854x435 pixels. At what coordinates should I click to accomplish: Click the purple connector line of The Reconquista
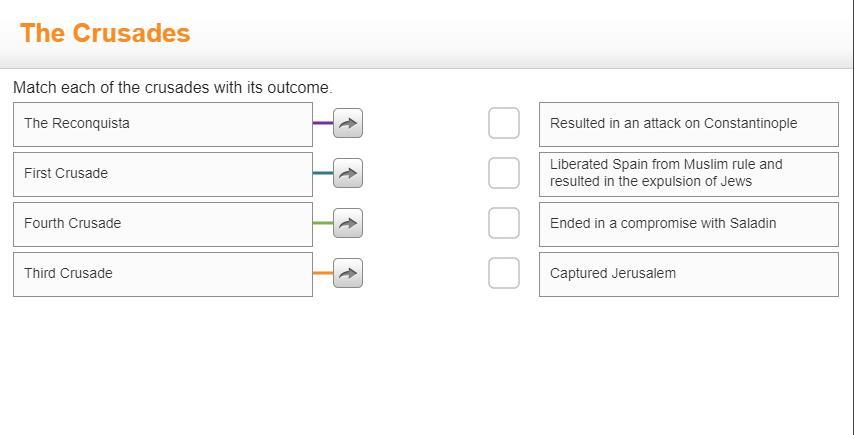[x=322, y=123]
